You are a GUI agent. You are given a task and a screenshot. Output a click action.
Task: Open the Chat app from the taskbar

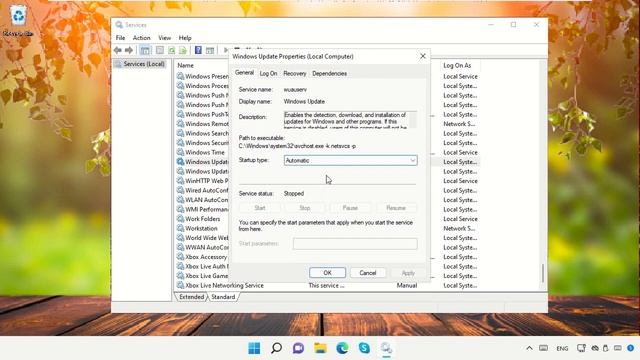click(298, 348)
